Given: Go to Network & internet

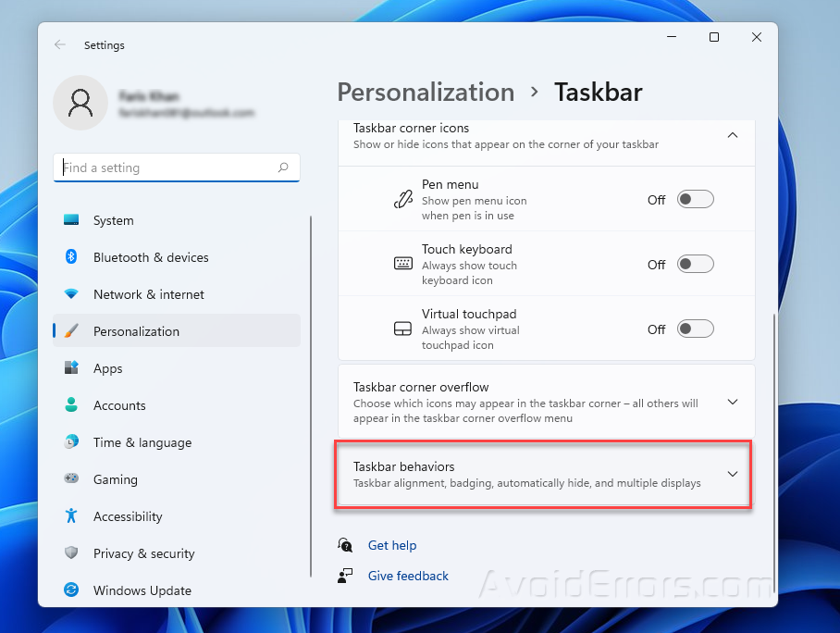Looking at the screenshot, I should coord(177,294).
